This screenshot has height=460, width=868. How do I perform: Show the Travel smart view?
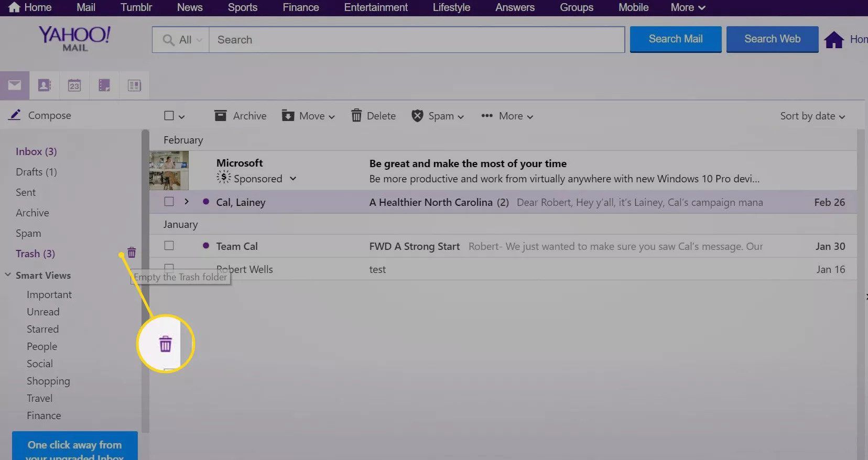(x=39, y=398)
